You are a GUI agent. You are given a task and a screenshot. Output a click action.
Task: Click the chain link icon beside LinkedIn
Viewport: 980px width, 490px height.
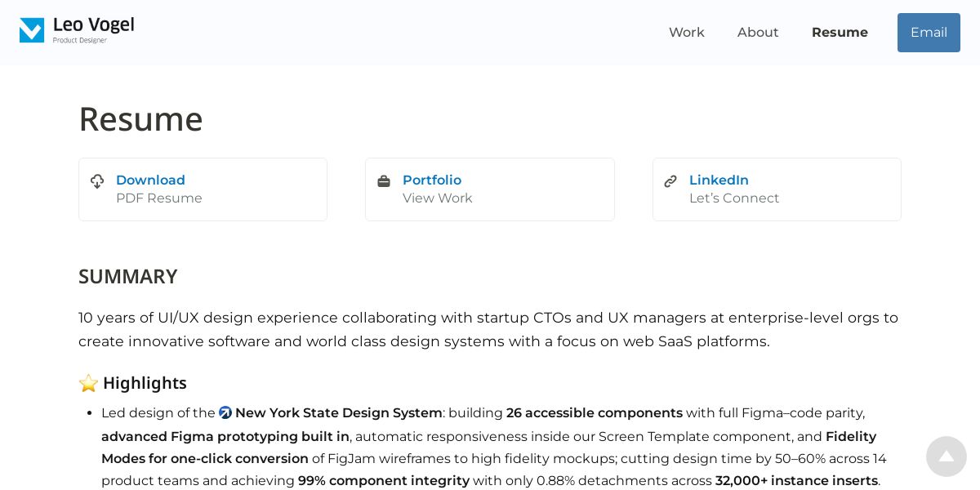coord(670,181)
